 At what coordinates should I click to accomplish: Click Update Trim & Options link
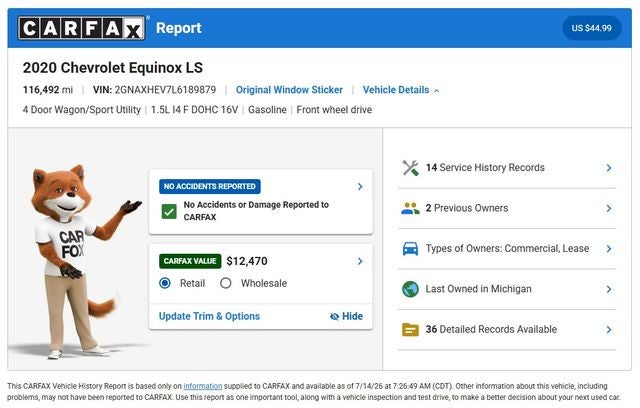click(x=209, y=316)
